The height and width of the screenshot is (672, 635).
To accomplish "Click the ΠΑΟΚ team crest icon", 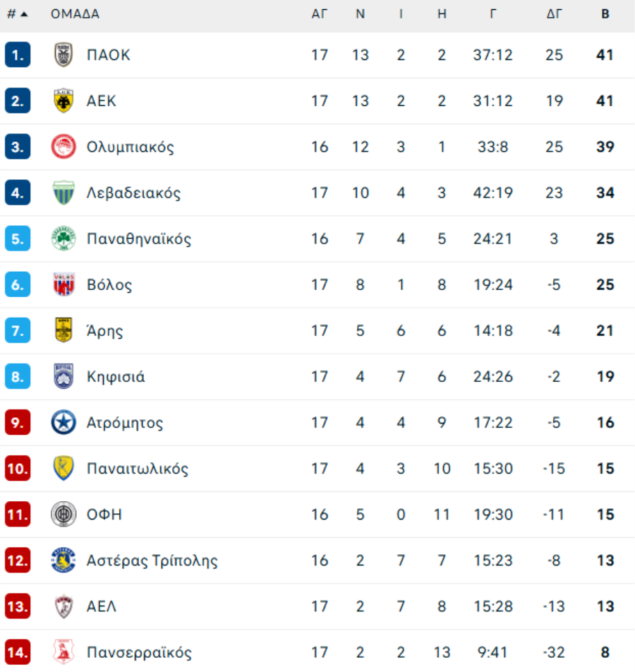I will point(64,55).
